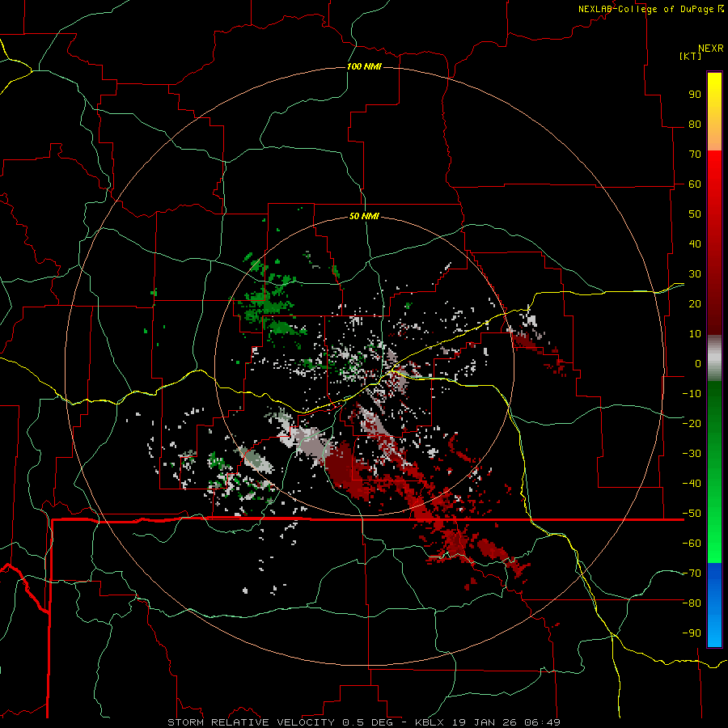Click the '-20' value on the color scale
The height and width of the screenshot is (728, 728).
(x=692, y=423)
